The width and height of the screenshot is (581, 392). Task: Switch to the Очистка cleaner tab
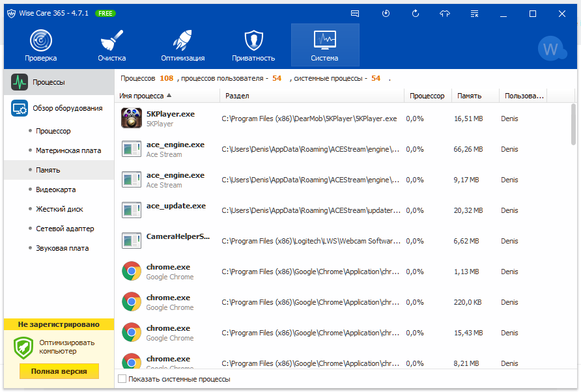(x=112, y=46)
